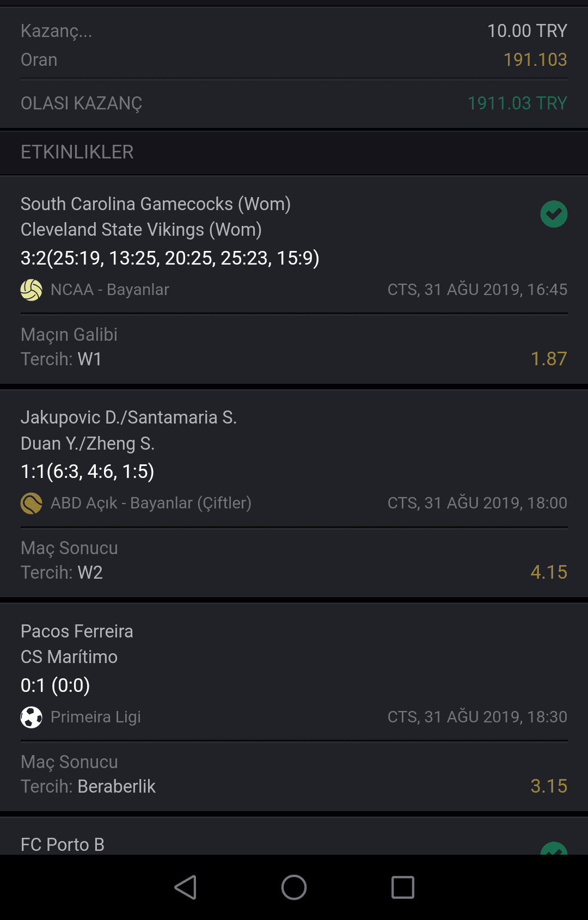Viewport: 588px width, 920px height.
Task: Tap the NCAA - Bayanlar league label
Action: 110,290
